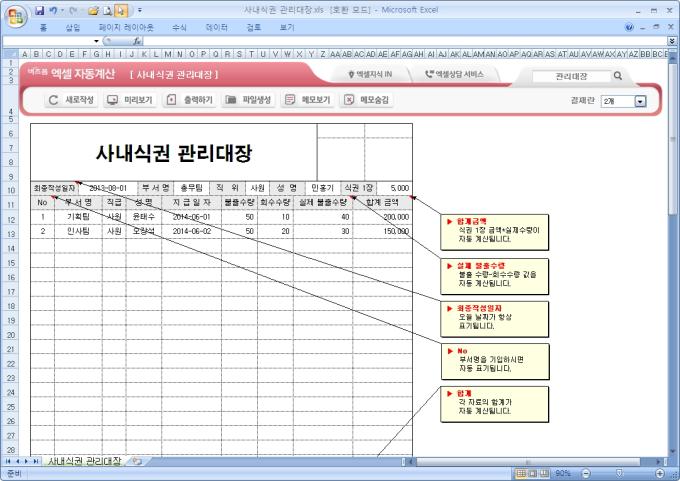Click the zoom slider handle
Image resolution: width=680 pixels, height=481 pixels.
tap(619, 473)
